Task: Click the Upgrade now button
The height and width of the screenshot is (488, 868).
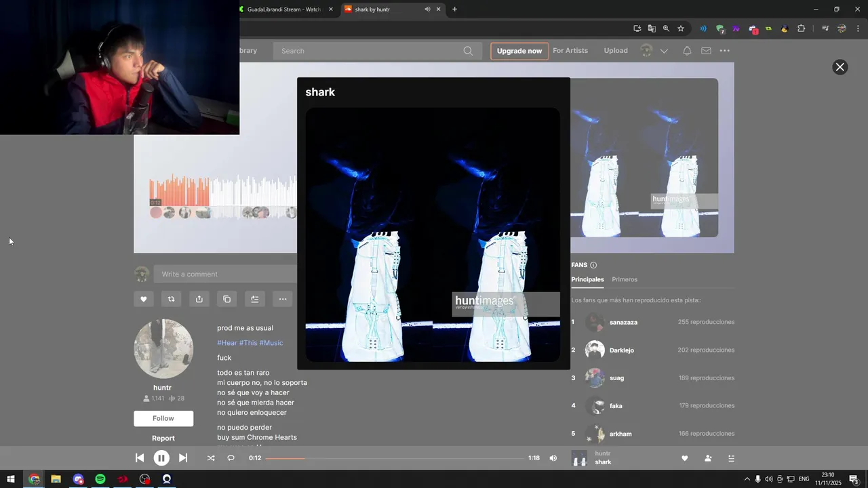Action: tap(519, 51)
